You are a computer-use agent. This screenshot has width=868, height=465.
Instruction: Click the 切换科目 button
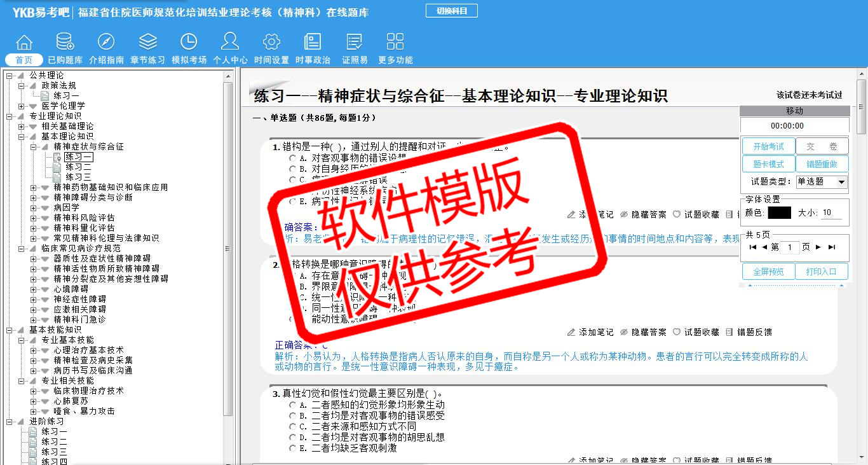pos(451,11)
